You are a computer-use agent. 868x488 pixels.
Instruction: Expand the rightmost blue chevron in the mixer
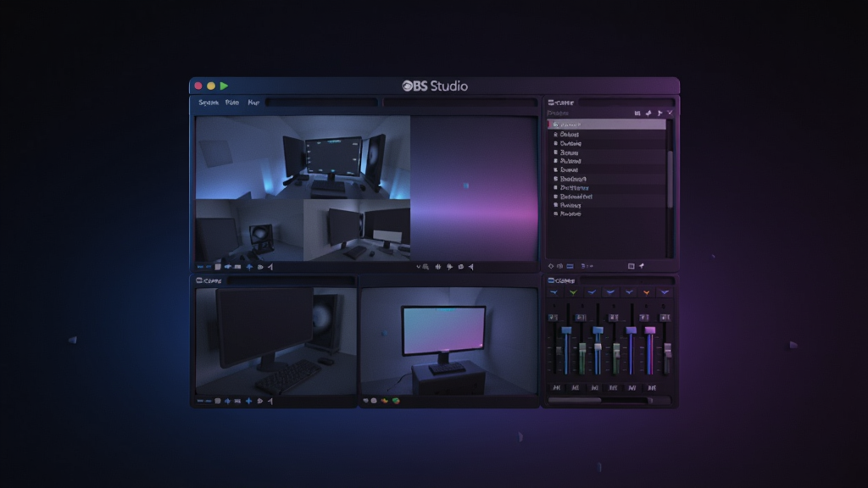(x=665, y=292)
